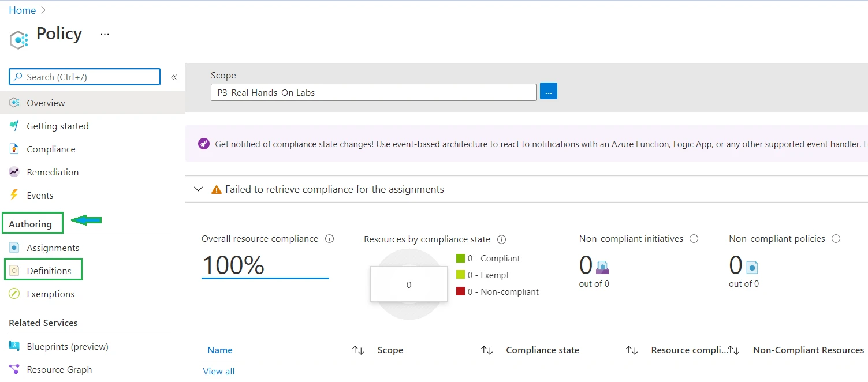
Task: Click the Remediation icon
Action: point(14,171)
